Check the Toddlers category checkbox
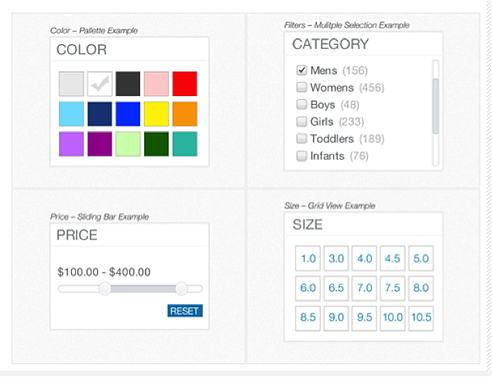Screen dimensions: 492x377 tap(302, 138)
